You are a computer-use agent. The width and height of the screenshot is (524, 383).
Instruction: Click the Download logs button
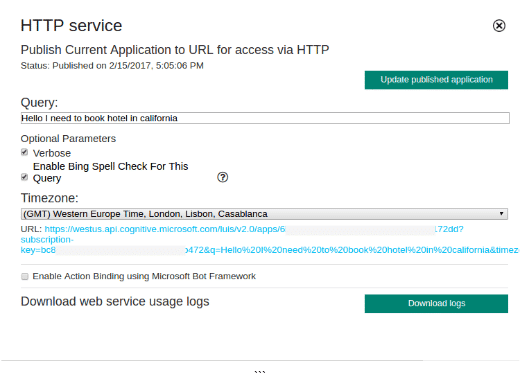pyautogui.click(x=436, y=303)
